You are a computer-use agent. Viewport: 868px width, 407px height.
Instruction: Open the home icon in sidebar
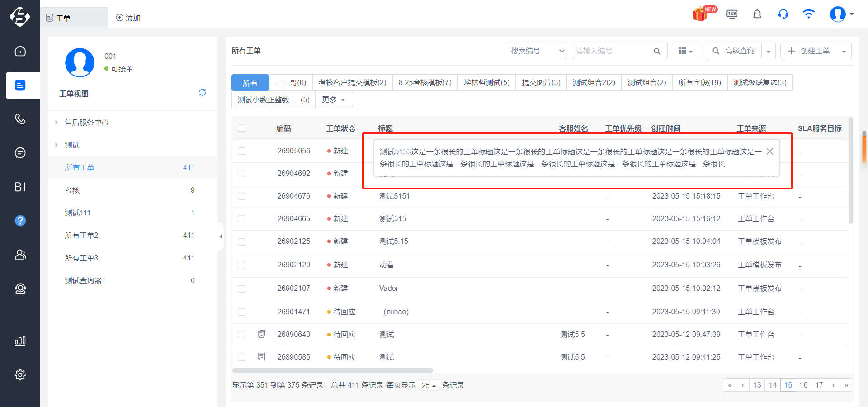coord(20,51)
